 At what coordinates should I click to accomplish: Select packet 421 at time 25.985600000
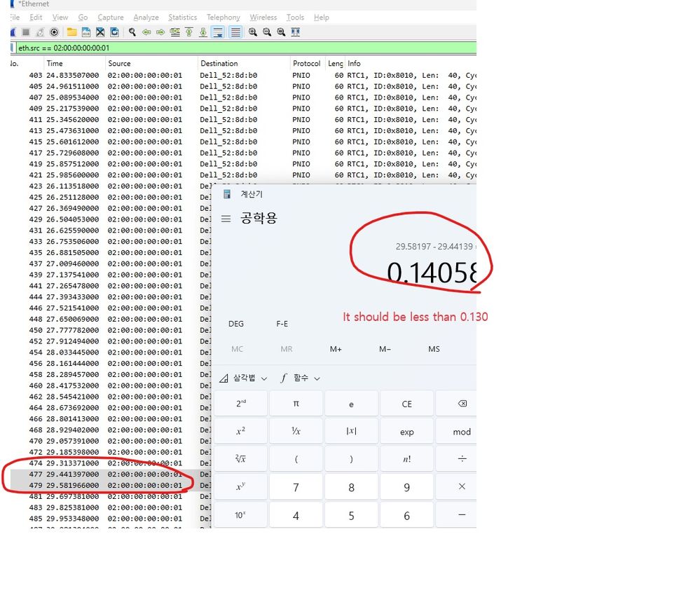pos(243,175)
